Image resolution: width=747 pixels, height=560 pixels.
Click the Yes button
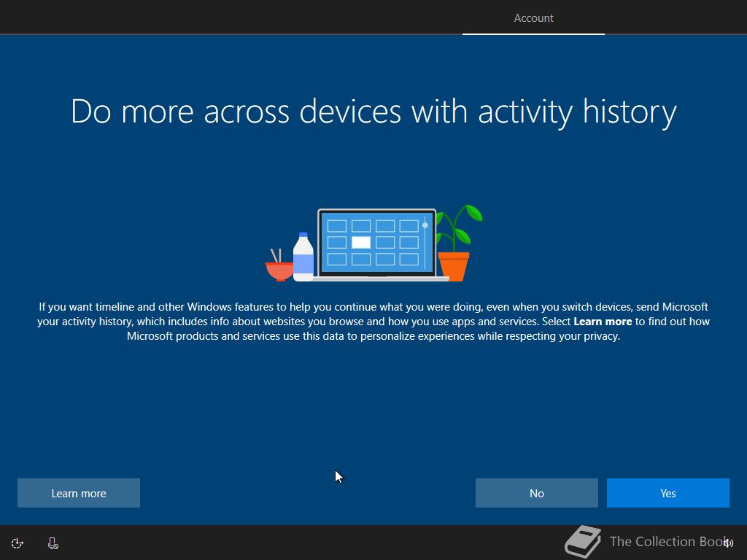tap(667, 493)
